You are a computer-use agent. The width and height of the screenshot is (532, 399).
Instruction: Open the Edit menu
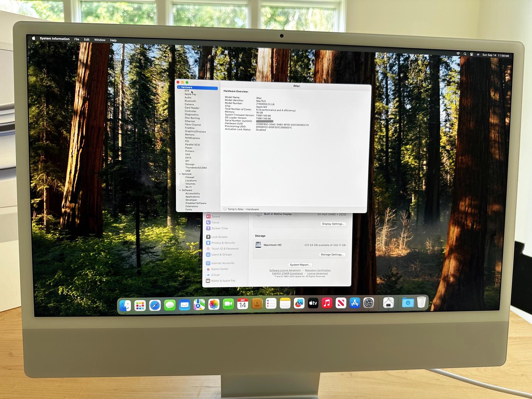(x=86, y=40)
